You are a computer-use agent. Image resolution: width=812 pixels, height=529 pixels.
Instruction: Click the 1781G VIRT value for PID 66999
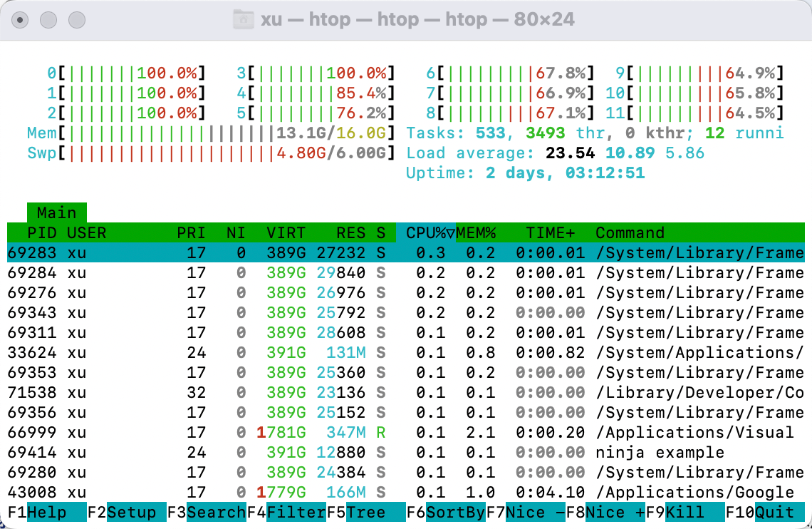[281, 432]
